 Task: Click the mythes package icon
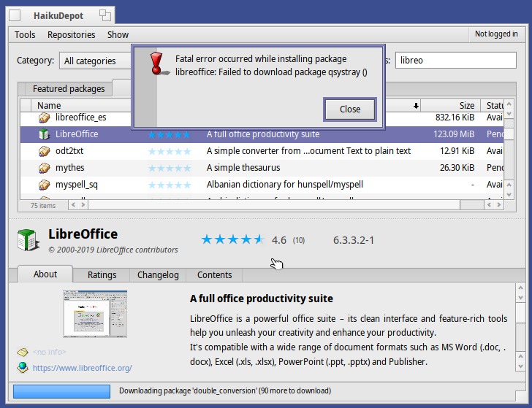44,168
